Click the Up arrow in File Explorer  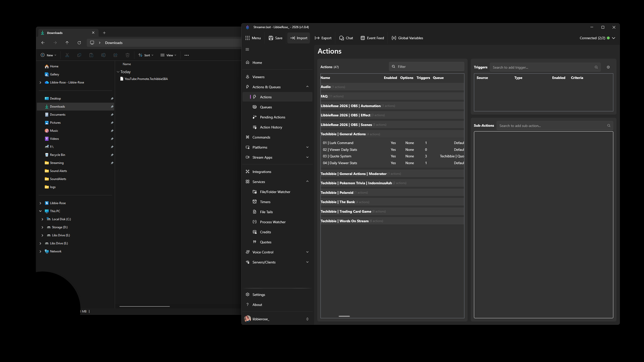coord(67,43)
